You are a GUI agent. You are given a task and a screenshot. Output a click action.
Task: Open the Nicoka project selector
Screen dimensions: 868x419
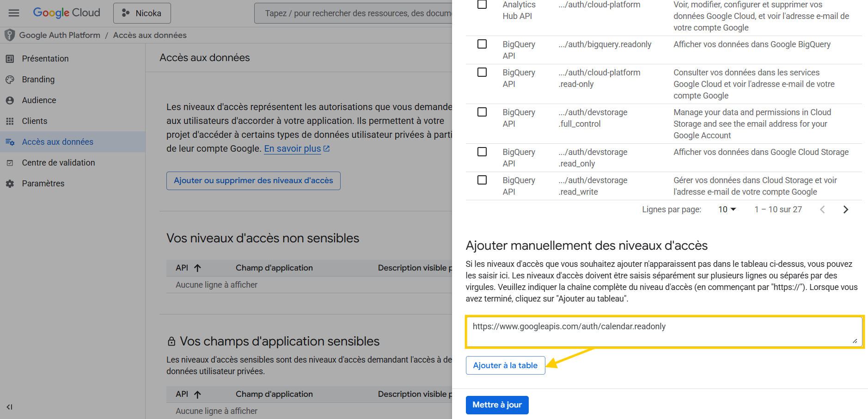click(142, 13)
